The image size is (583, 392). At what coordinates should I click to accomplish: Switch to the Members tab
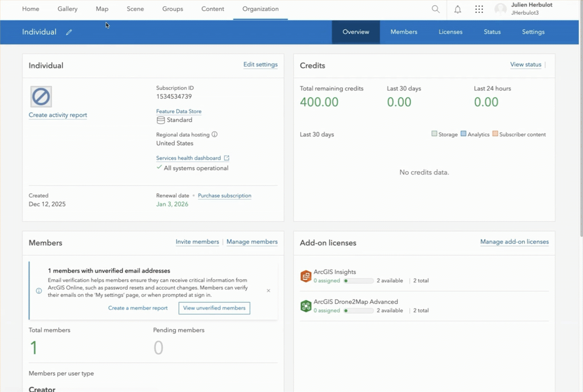point(404,32)
